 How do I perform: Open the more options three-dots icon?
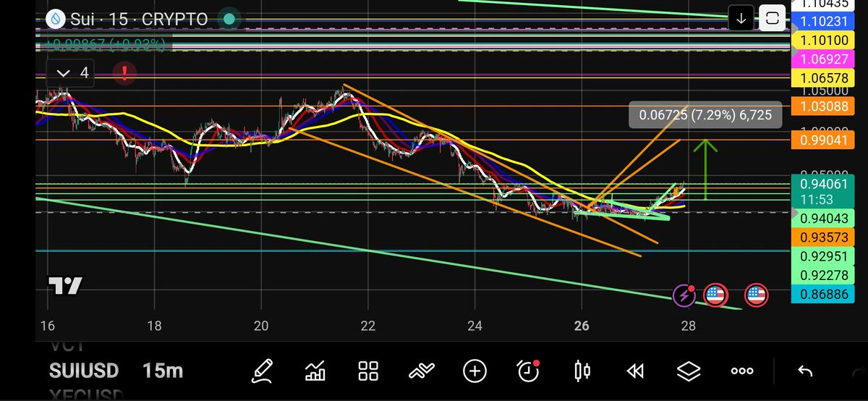[x=742, y=371]
